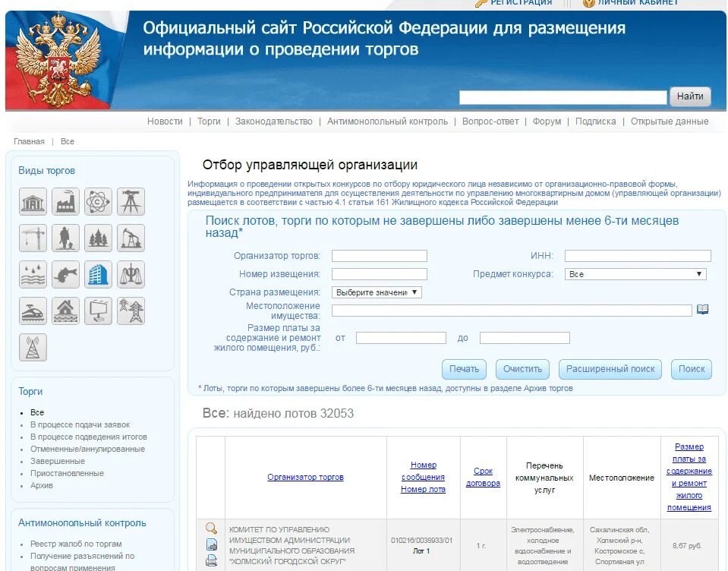This screenshot has height=571, width=728.
Task: Click the oil pump trade category icon
Action: click(x=130, y=238)
